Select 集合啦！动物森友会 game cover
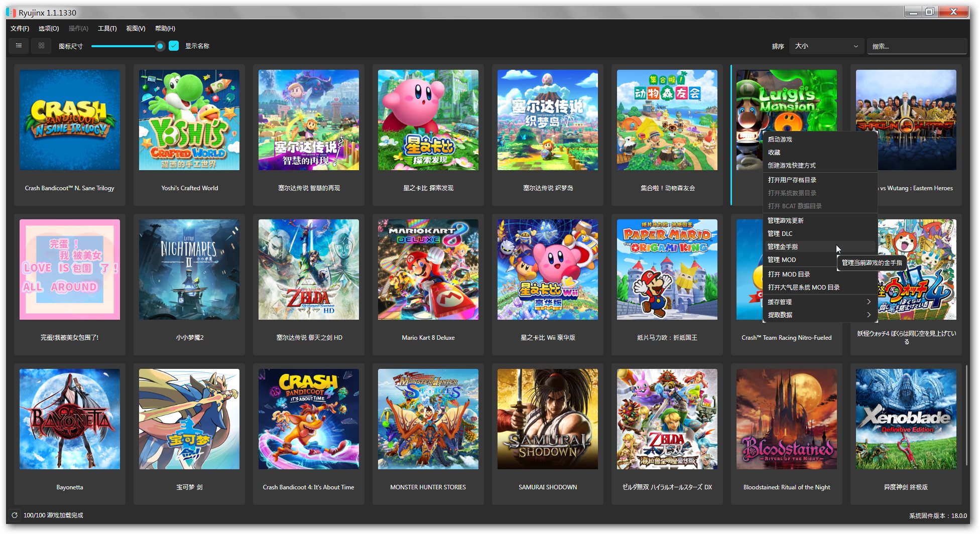This screenshot has width=980, height=534. (x=667, y=120)
